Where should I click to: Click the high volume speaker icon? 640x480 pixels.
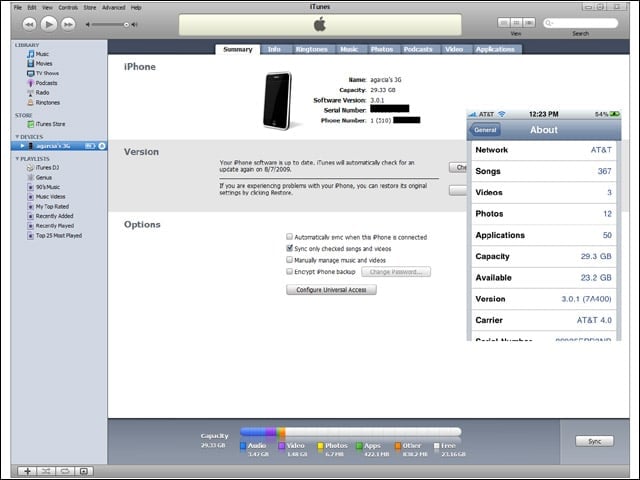pyautogui.click(x=135, y=25)
